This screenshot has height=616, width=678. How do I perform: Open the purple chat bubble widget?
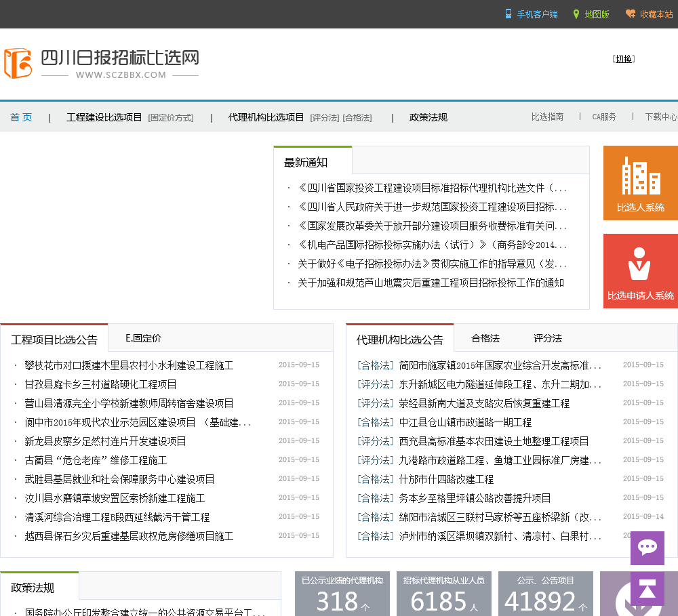tap(647, 548)
